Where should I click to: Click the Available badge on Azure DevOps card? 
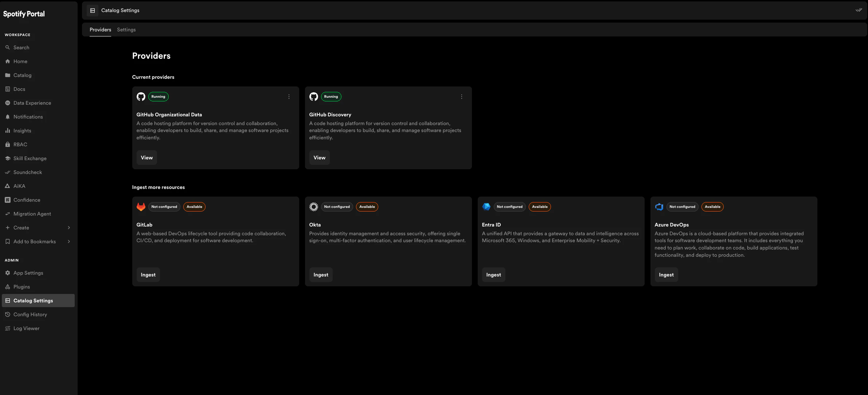(x=713, y=207)
